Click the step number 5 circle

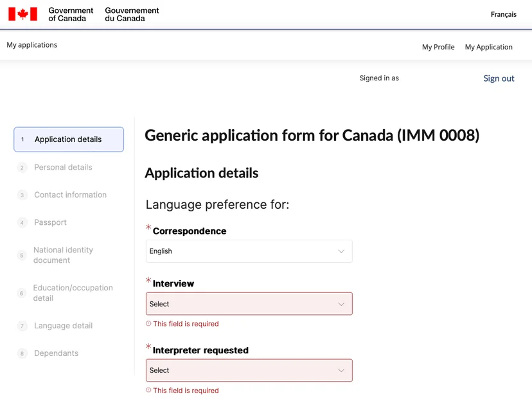pyautogui.click(x=22, y=255)
